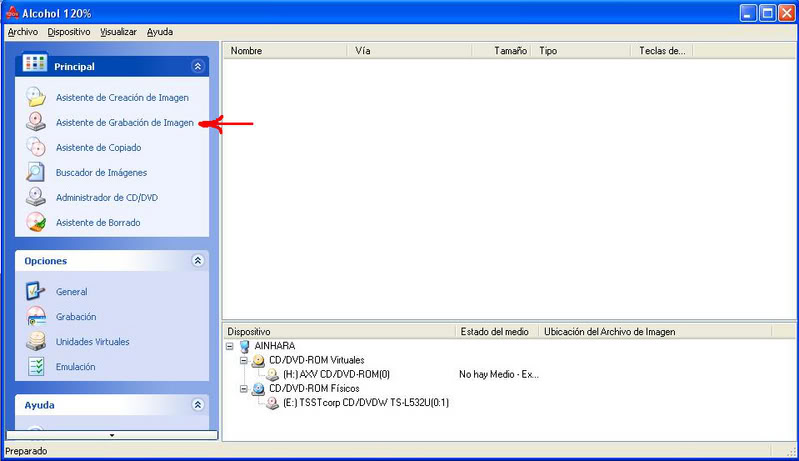Click the Opciones panel title

tap(46, 261)
